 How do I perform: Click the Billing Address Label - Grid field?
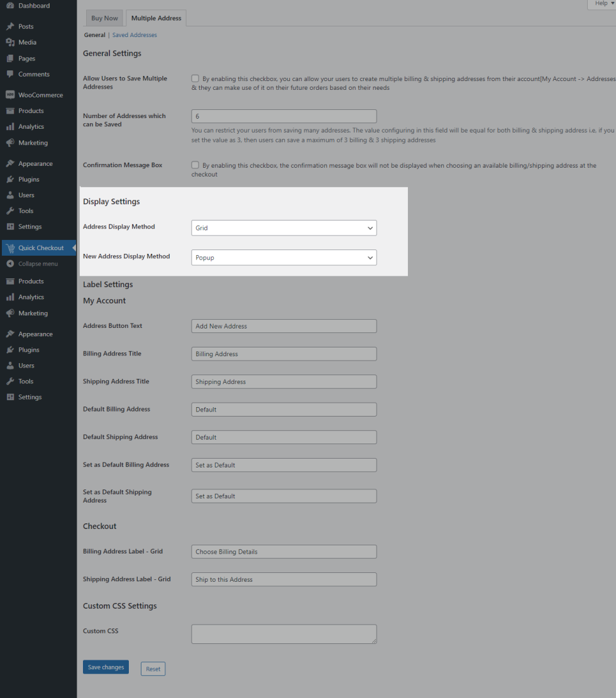283,552
